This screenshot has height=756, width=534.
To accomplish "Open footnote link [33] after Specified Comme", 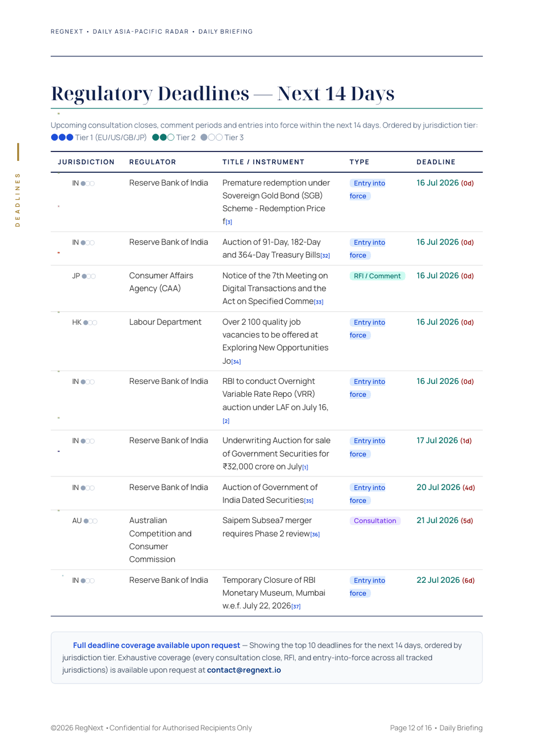I will click(x=319, y=302).
